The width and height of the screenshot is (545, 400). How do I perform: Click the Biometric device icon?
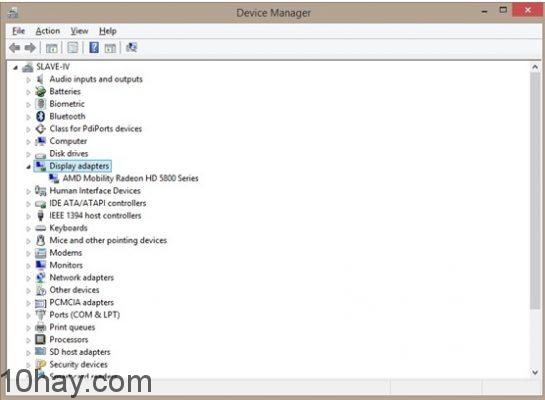(40, 104)
